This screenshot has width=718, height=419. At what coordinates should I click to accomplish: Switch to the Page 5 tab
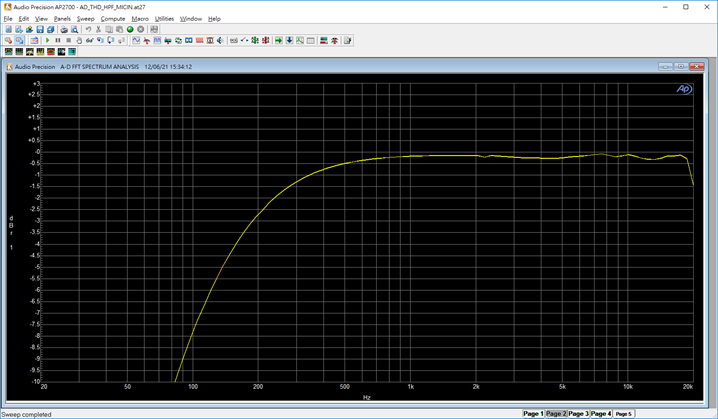click(624, 413)
